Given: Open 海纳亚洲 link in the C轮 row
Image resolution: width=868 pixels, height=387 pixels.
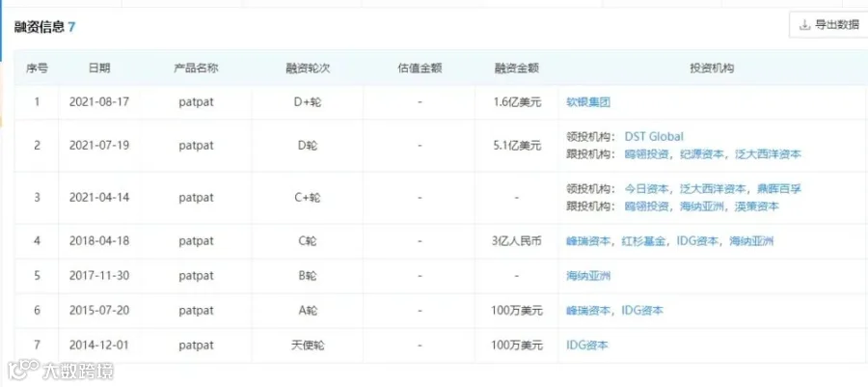Looking at the screenshot, I should click(751, 241).
